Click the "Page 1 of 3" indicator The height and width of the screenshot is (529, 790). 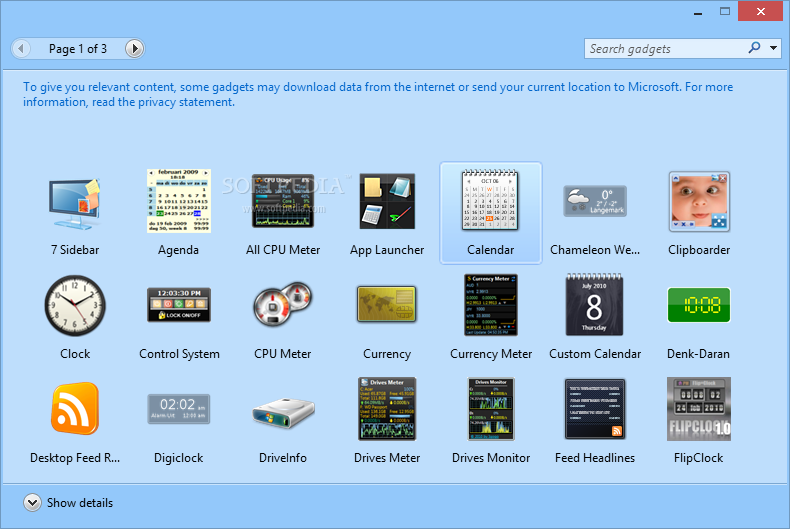[78, 49]
